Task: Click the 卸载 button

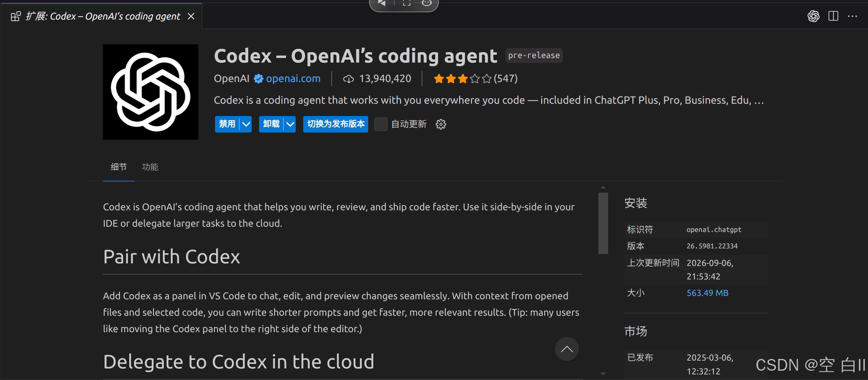Action: (271, 124)
